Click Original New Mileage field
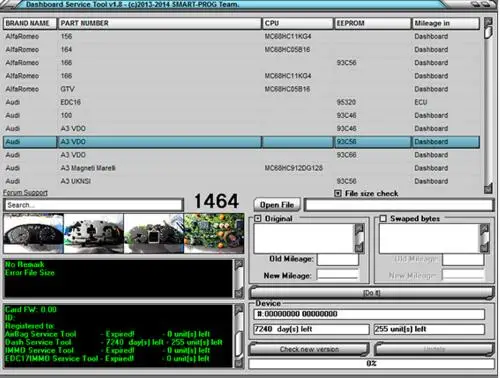The height and width of the screenshot is (378, 500). (x=338, y=276)
